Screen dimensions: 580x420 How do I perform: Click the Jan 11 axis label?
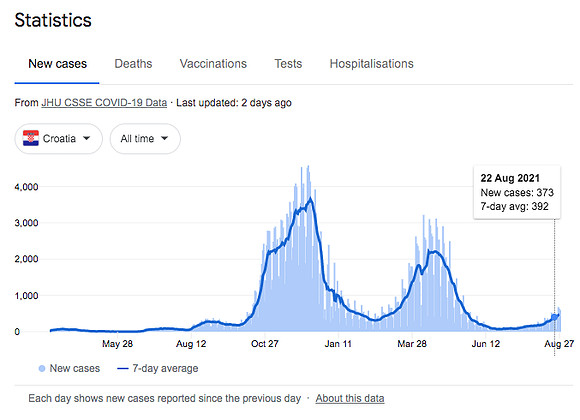coord(338,344)
